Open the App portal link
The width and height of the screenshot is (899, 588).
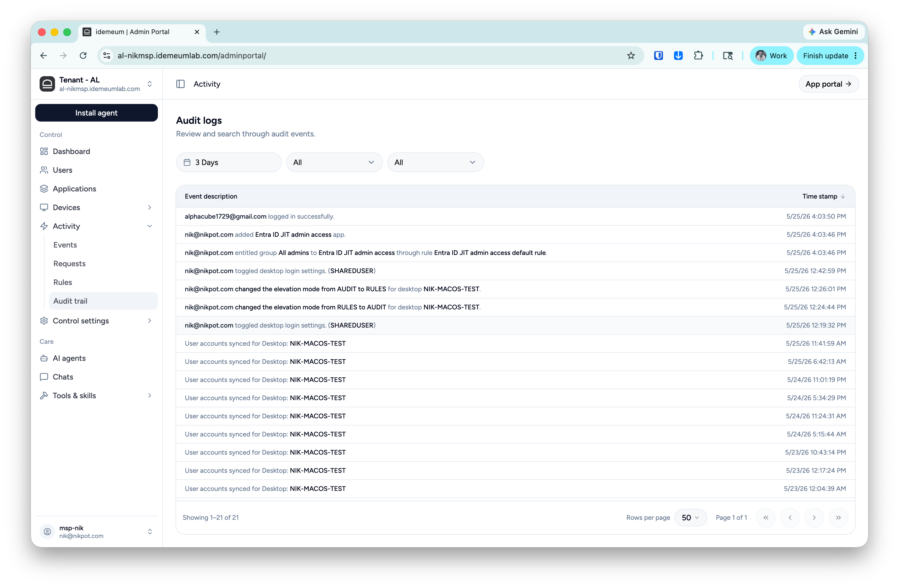pyautogui.click(x=828, y=84)
